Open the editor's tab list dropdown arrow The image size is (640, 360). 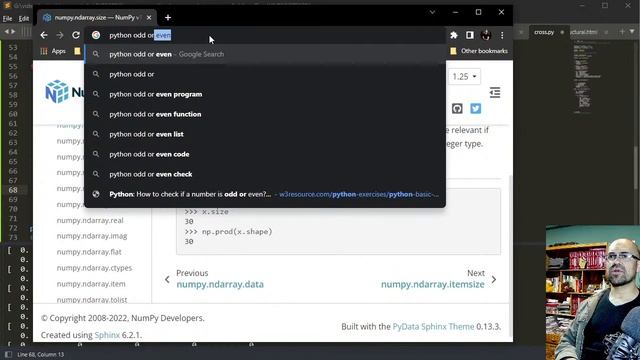click(x=632, y=31)
